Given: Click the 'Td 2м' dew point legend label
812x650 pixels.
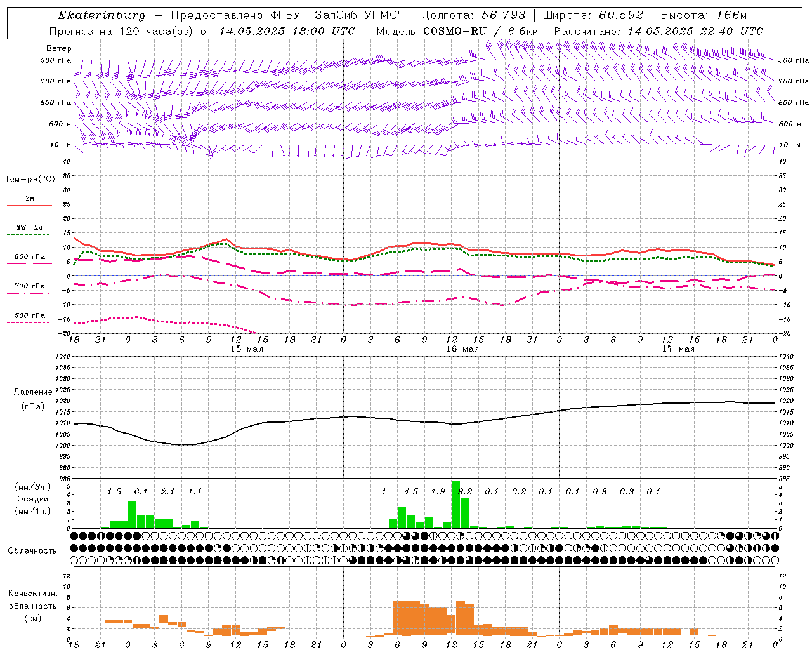Looking at the screenshot, I should [x=30, y=227].
